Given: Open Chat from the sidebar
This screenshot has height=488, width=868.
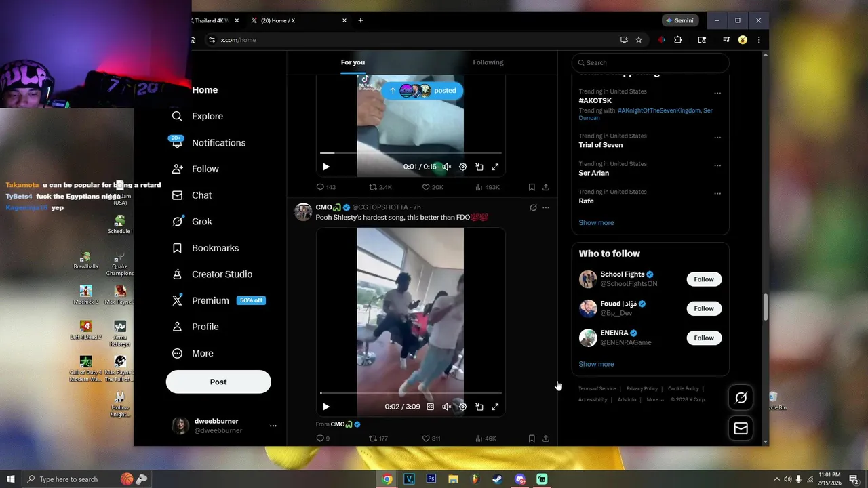Looking at the screenshot, I should pos(192,195).
